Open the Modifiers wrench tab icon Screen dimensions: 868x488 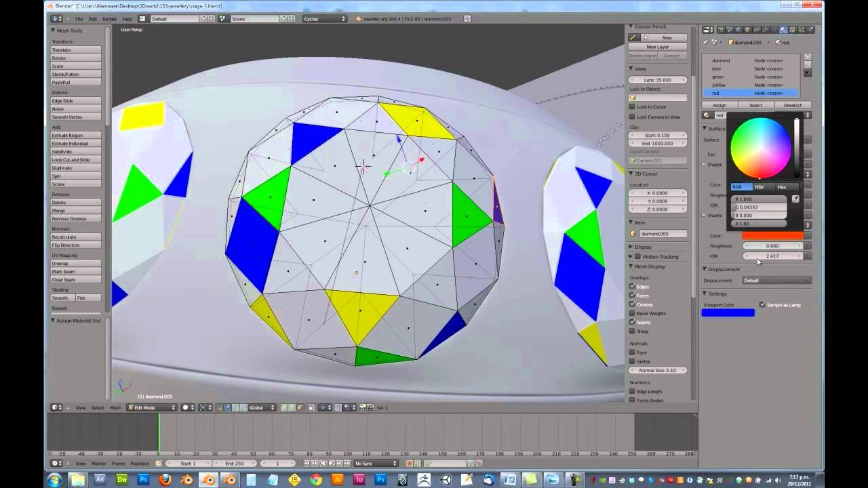tap(765, 30)
